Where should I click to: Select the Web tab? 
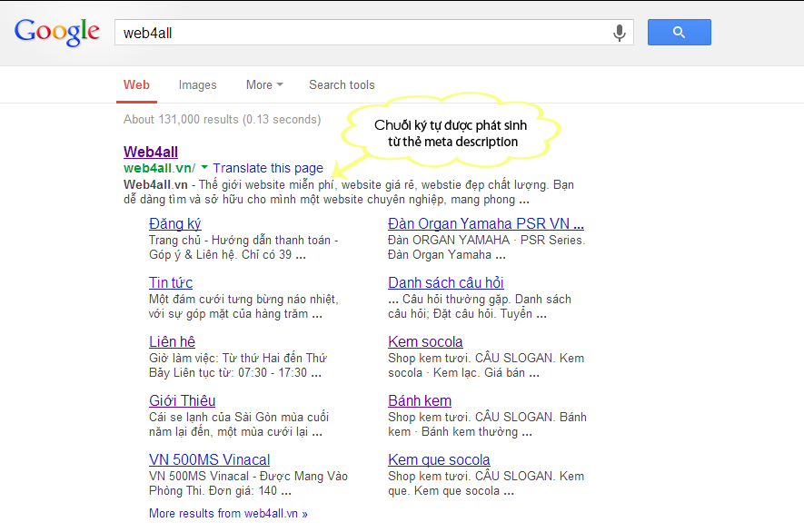[x=136, y=85]
